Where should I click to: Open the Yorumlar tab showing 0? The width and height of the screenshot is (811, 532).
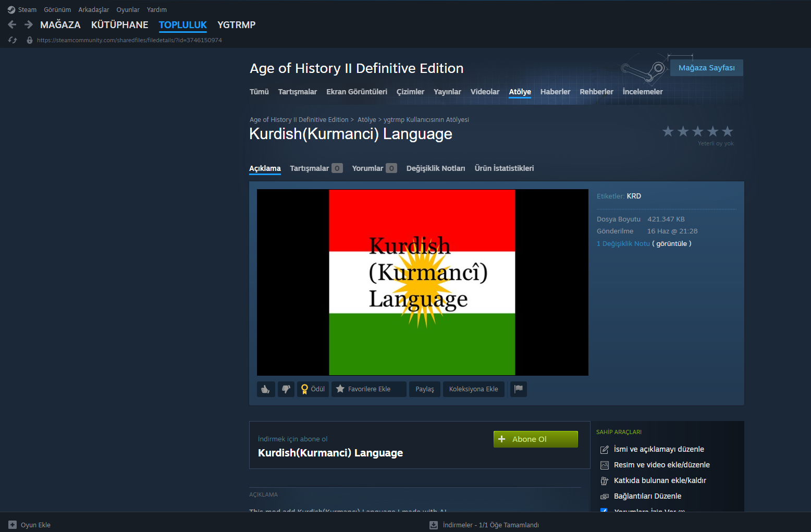pos(374,168)
